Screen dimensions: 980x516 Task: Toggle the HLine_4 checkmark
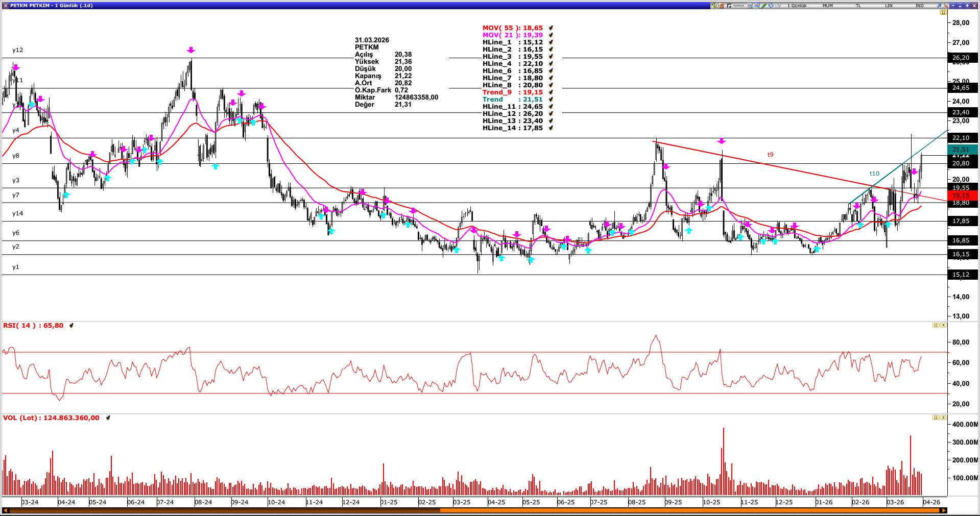click(x=551, y=64)
